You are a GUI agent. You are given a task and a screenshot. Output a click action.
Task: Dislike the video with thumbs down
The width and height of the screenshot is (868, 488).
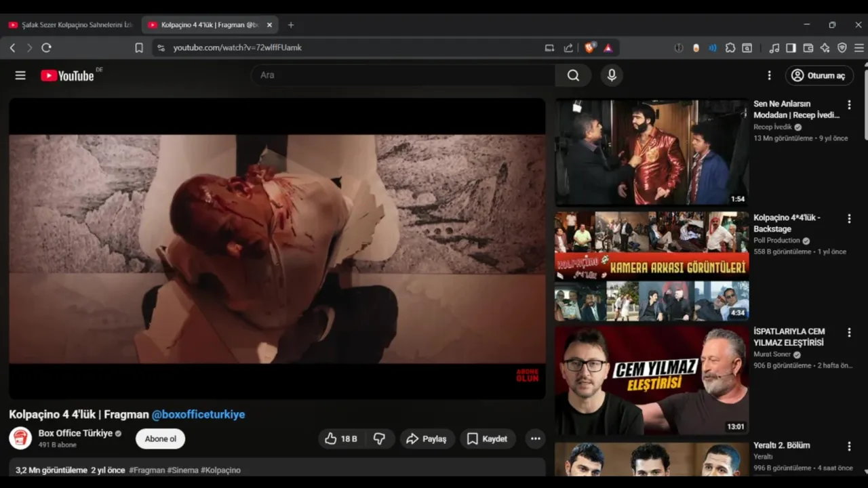[379, 439]
